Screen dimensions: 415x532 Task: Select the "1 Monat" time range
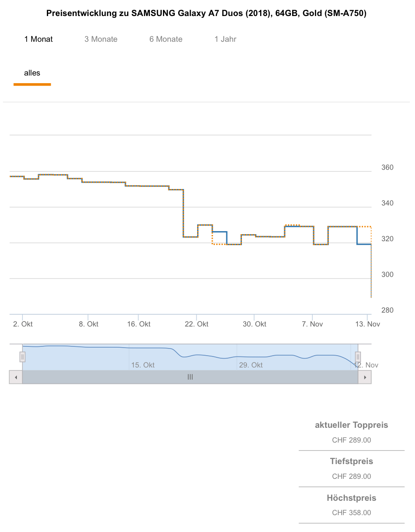[38, 39]
